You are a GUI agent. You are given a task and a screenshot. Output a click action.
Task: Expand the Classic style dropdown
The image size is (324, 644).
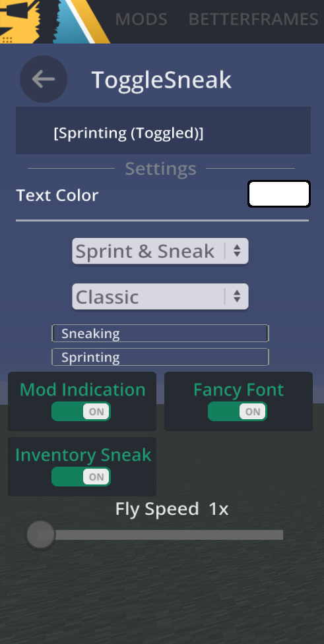160,296
